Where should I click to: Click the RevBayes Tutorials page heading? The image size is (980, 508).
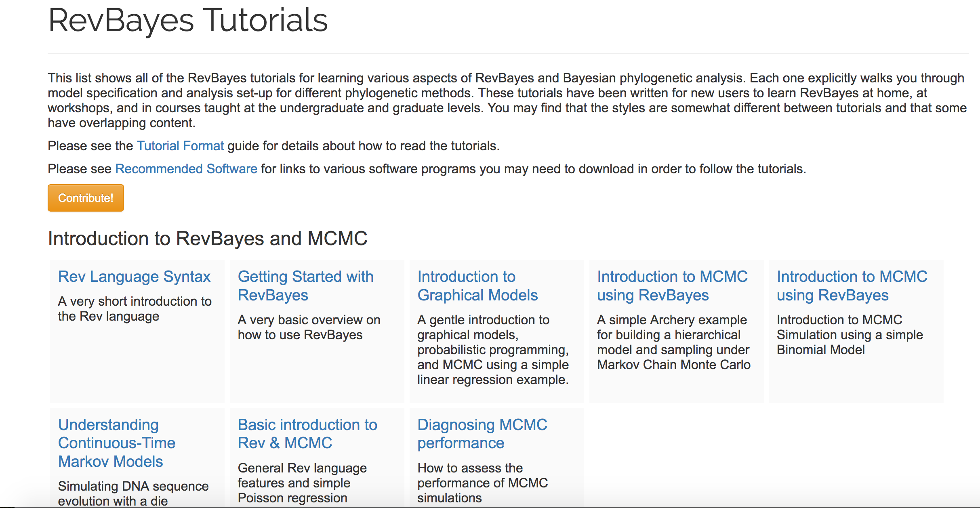[188, 20]
